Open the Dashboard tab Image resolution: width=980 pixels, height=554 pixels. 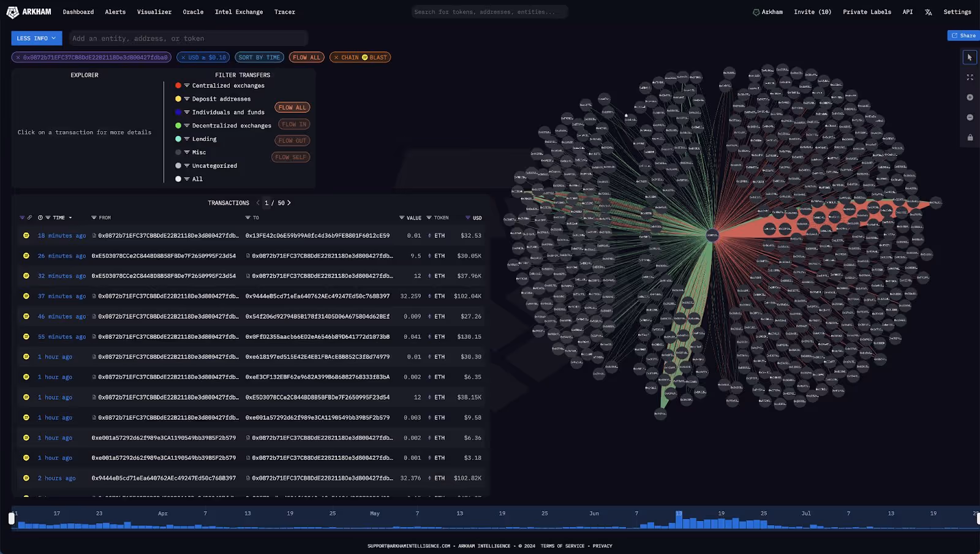tap(78, 12)
